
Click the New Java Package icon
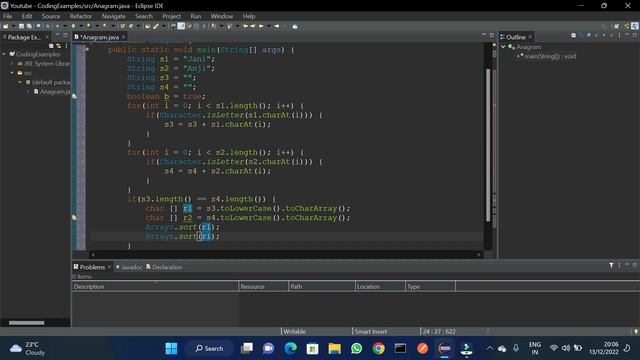coord(122,26)
